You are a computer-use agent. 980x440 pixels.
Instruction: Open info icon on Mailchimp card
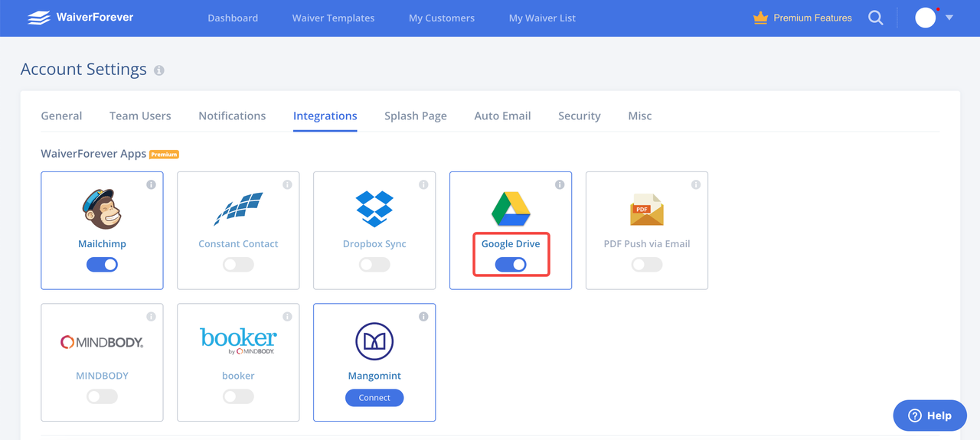tap(151, 184)
